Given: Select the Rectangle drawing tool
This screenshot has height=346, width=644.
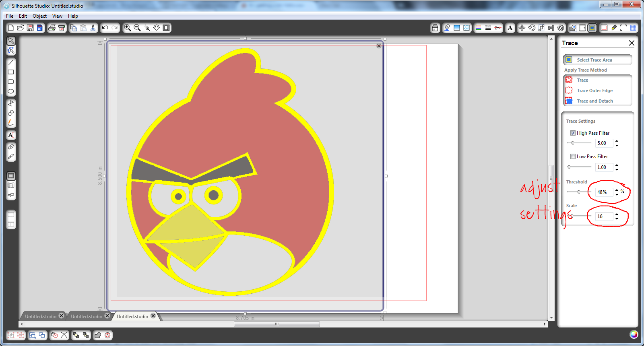Looking at the screenshot, I should coord(11,72).
